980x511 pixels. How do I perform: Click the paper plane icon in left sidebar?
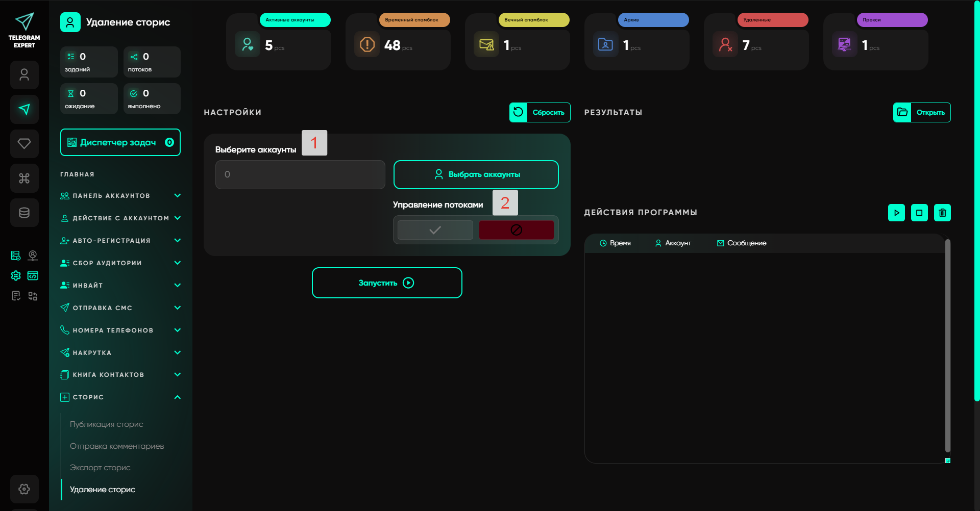[x=24, y=109]
